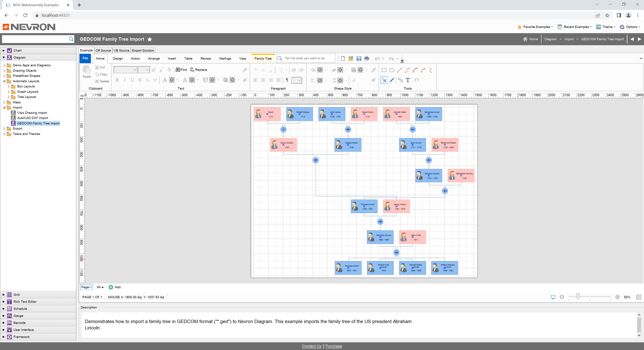
Task: Toggle the pencil drawing tool
Action: tap(392, 80)
